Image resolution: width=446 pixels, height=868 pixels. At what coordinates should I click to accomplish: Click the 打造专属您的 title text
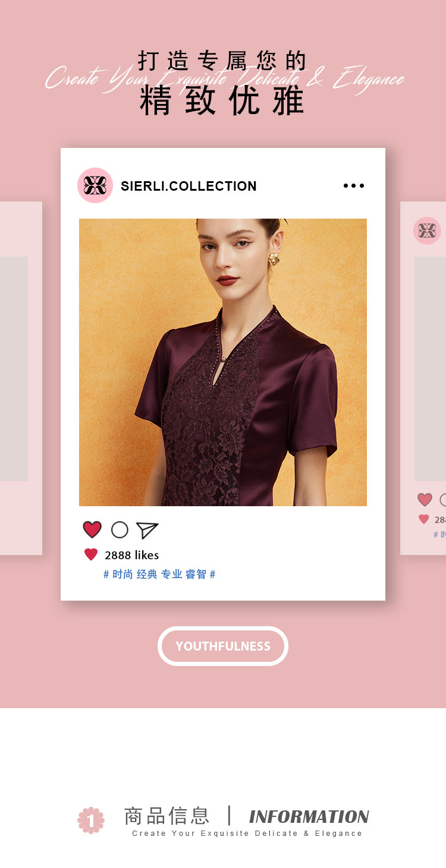(x=222, y=61)
